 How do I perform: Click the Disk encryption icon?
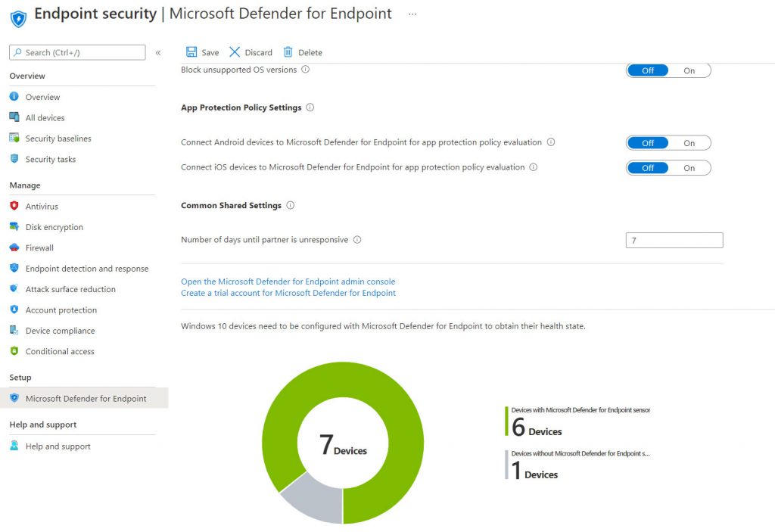pyautogui.click(x=14, y=226)
